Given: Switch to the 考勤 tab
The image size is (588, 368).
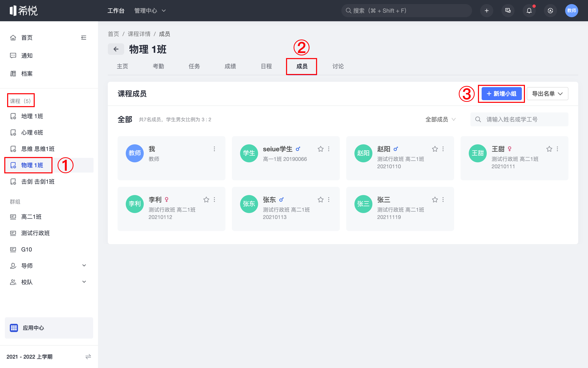Looking at the screenshot, I should [x=158, y=66].
